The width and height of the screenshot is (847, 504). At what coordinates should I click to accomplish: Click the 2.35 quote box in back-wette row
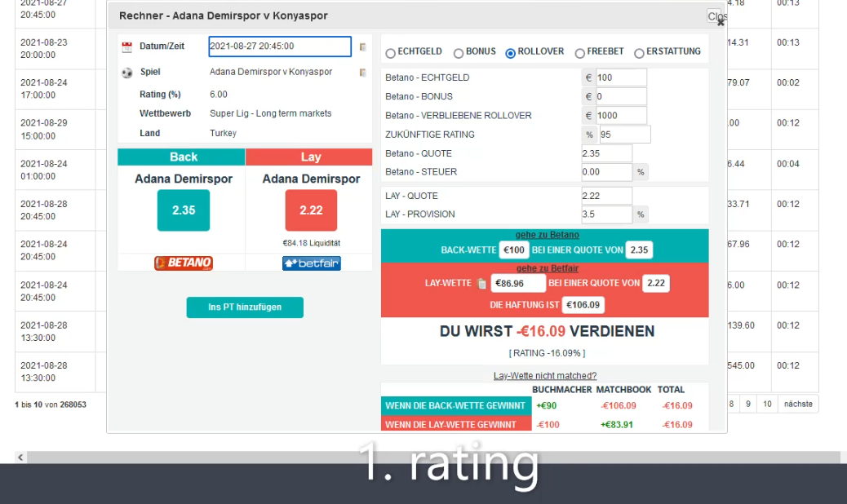639,250
